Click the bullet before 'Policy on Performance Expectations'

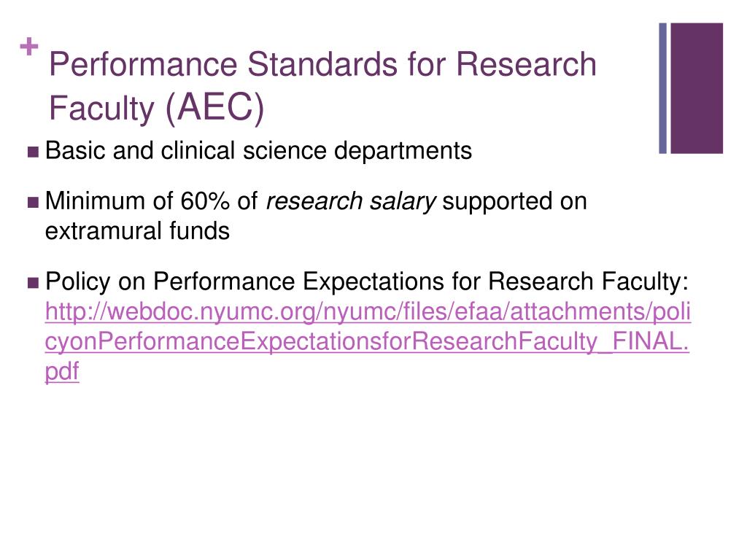[33, 283]
